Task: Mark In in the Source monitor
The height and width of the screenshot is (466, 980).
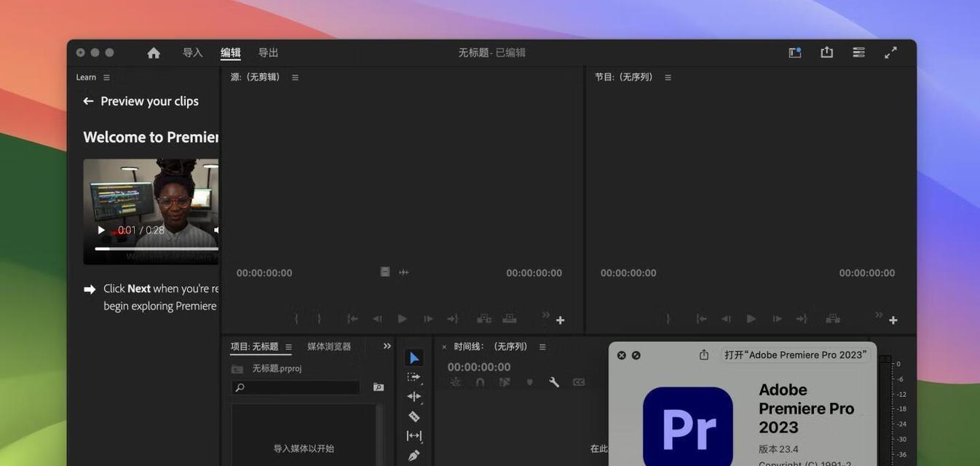Action: click(296, 319)
